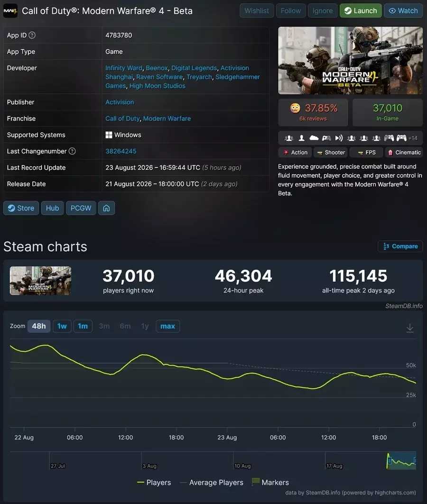
Task: Click the game capsule image thumbnail
Action: coord(351,60)
